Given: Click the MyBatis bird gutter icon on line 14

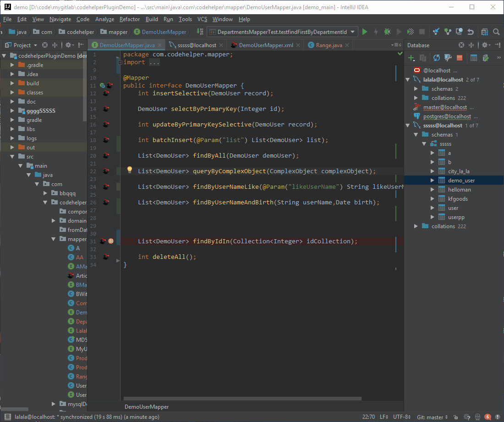Looking at the screenshot, I should click(x=106, y=109).
